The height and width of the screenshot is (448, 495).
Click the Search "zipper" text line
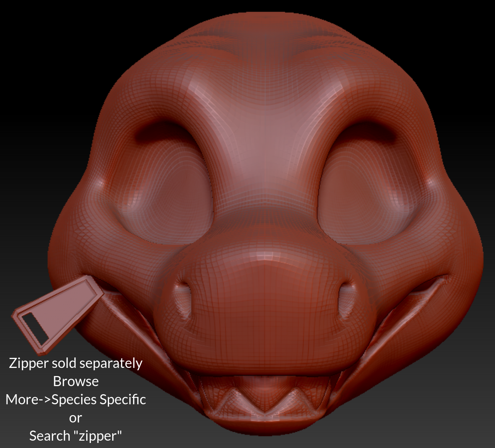pos(76,436)
